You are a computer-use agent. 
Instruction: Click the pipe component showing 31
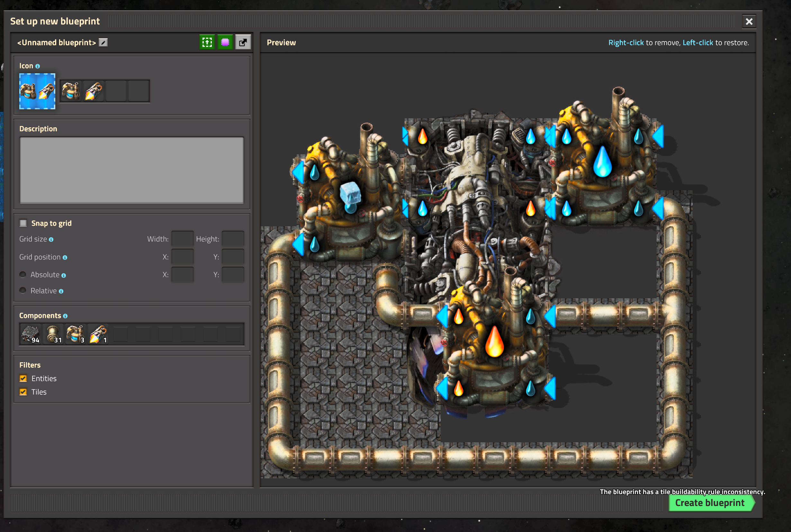coord(53,334)
